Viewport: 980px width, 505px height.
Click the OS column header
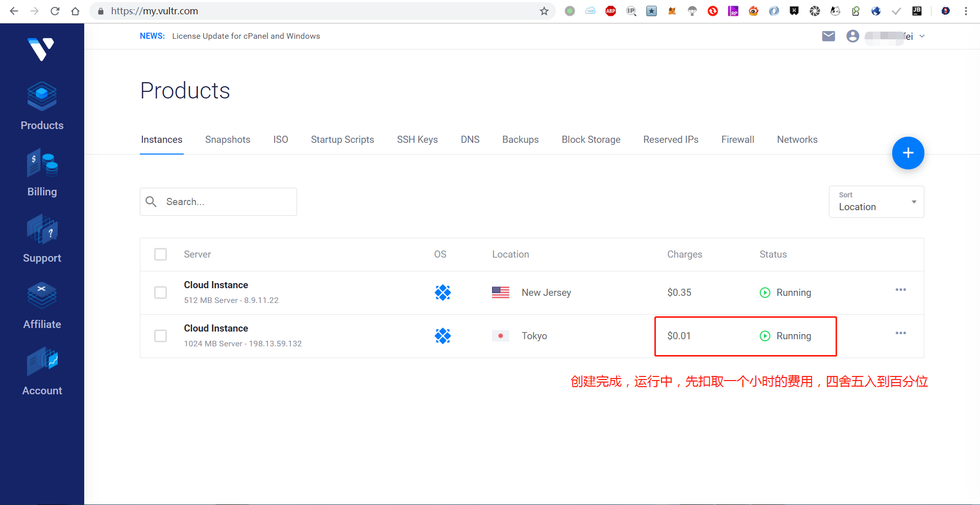point(440,255)
